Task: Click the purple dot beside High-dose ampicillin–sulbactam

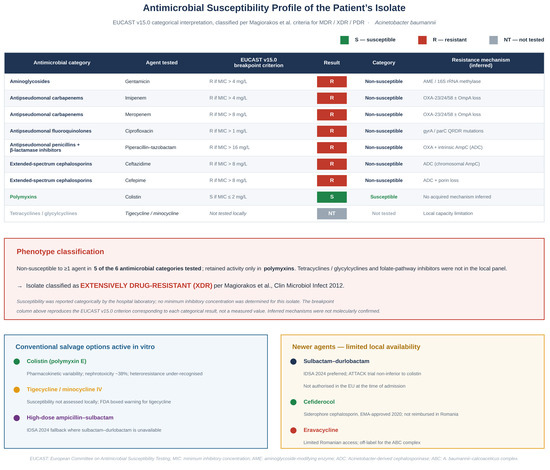Action: 16,418
